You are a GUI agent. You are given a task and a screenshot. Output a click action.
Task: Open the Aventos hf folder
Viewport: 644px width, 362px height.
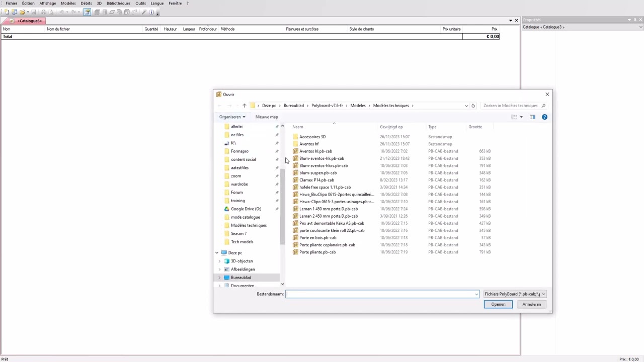(x=309, y=144)
